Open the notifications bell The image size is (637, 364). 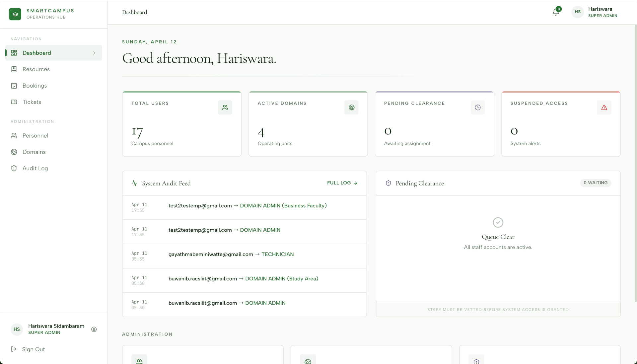(x=556, y=12)
